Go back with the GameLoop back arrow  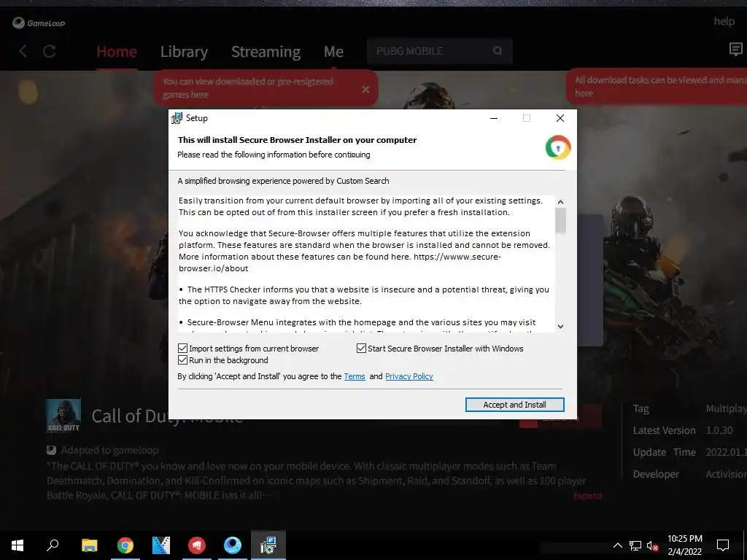[x=23, y=51]
